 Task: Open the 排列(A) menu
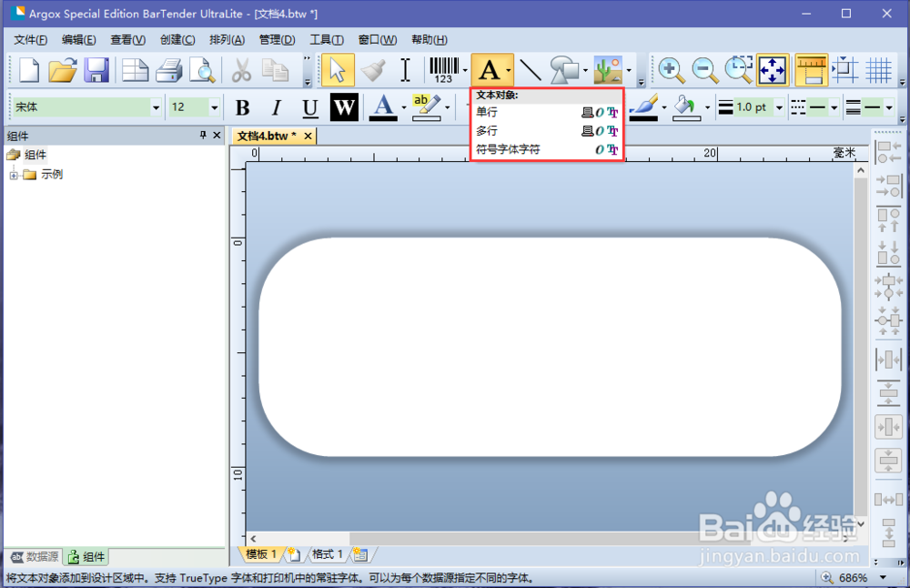click(227, 39)
